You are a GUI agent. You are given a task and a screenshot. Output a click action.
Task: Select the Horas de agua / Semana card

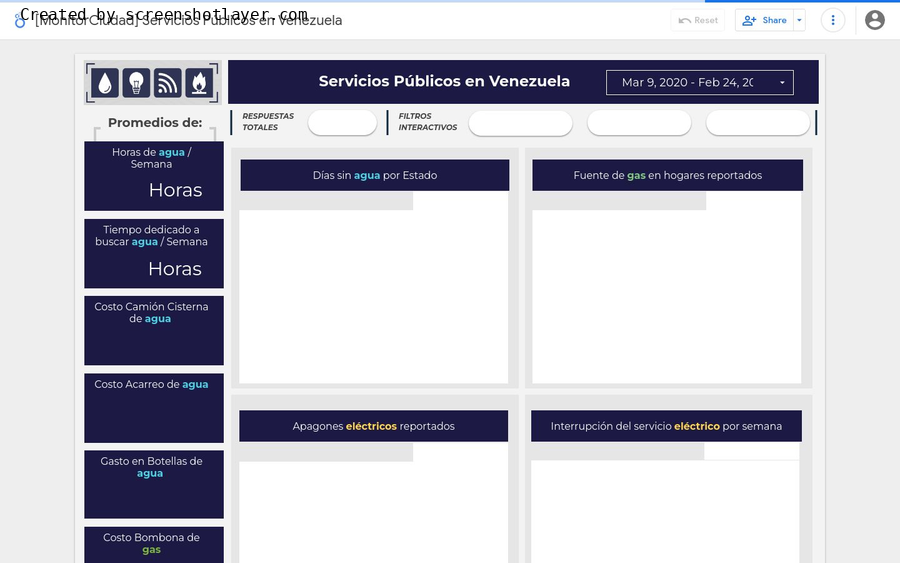154,176
